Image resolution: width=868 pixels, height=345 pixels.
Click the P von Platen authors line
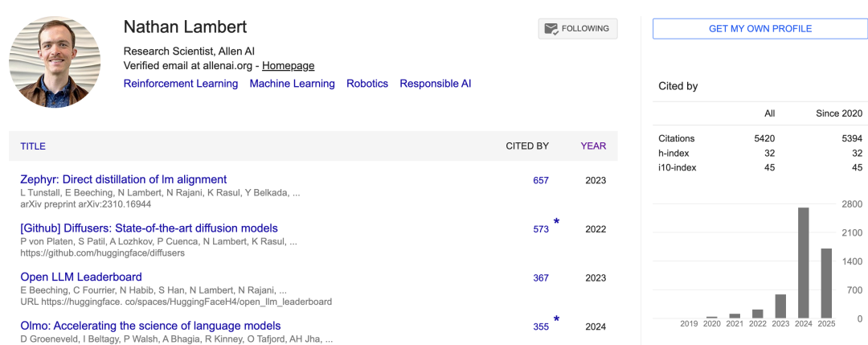click(159, 241)
